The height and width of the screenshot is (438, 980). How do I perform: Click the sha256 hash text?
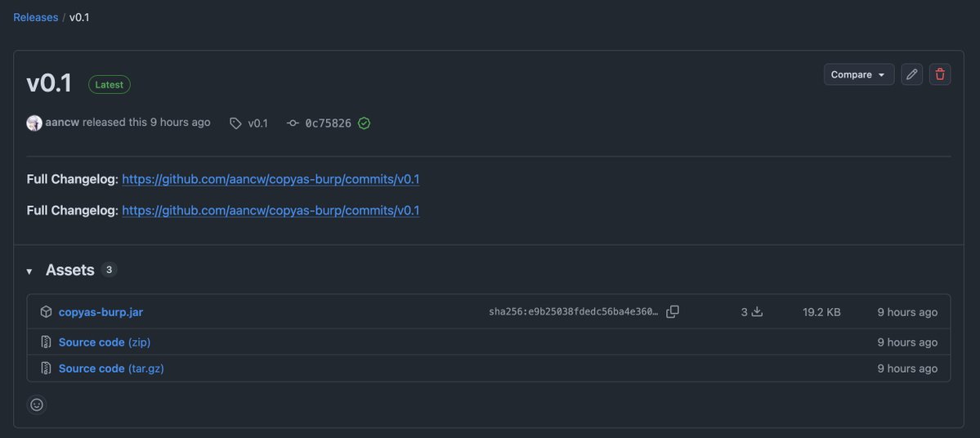coord(573,312)
